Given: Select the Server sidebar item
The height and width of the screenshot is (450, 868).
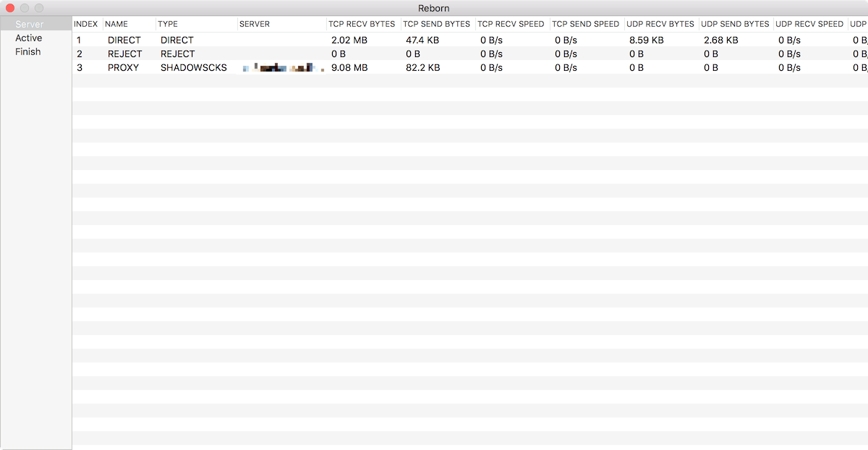Looking at the screenshot, I should coord(35,24).
